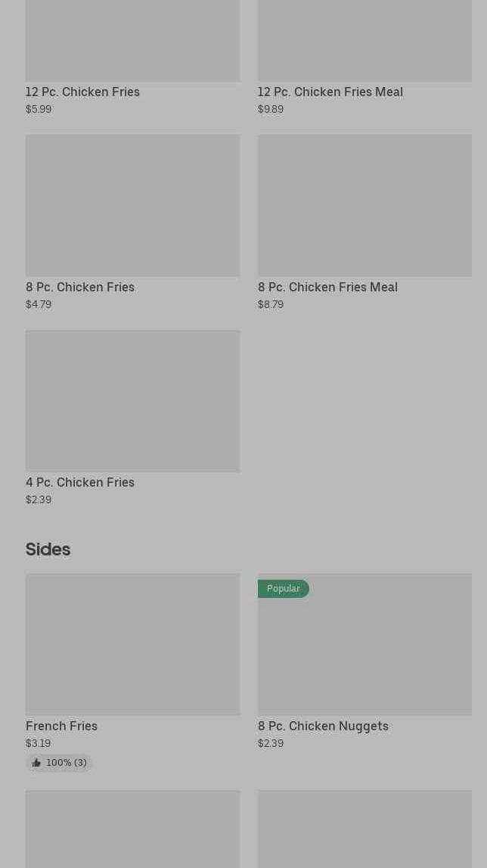Select the 8 Pc. Chicken Fries Meal name

[x=327, y=287]
